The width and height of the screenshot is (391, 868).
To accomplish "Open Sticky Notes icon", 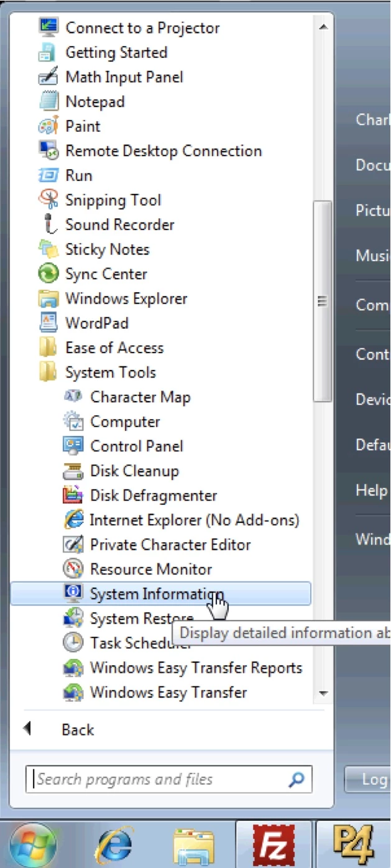I will point(48,249).
